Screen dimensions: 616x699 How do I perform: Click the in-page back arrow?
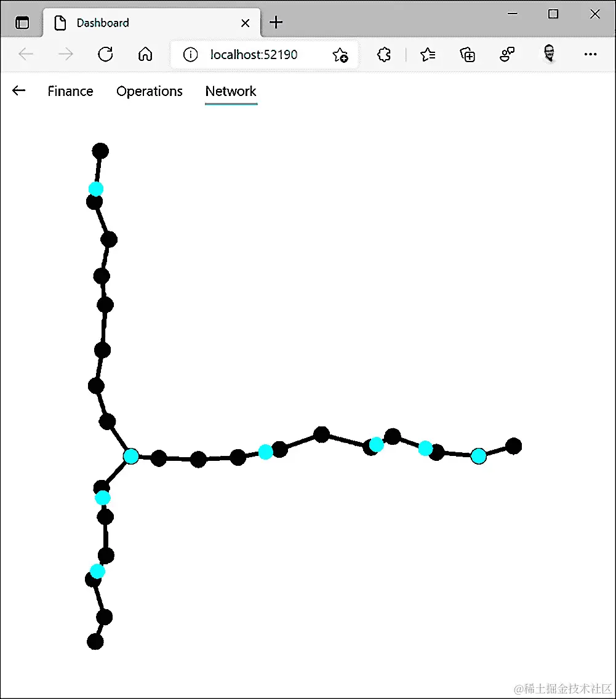[x=18, y=90]
